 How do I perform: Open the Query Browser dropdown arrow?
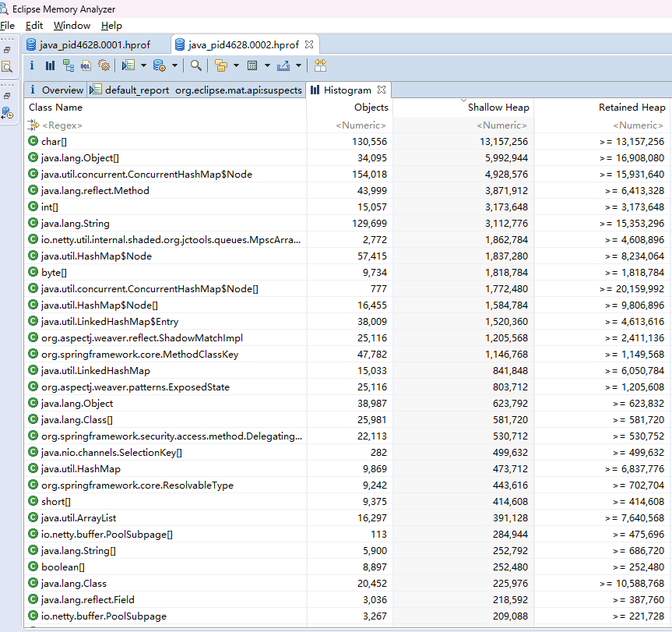(x=175, y=65)
